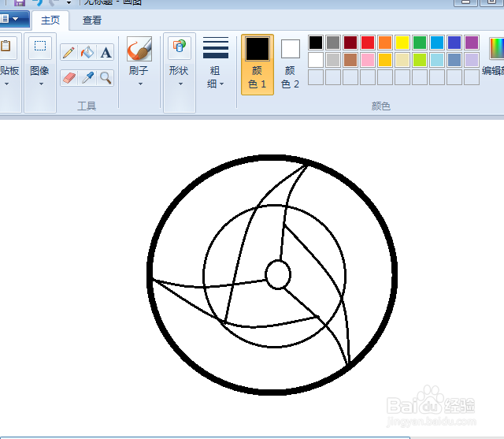Click the 刷子 Brushes label
This screenshot has width=504, height=439.
(139, 70)
